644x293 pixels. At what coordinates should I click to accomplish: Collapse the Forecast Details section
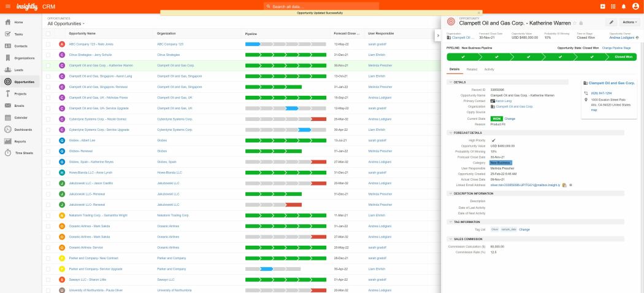pyautogui.click(x=450, y=132)
